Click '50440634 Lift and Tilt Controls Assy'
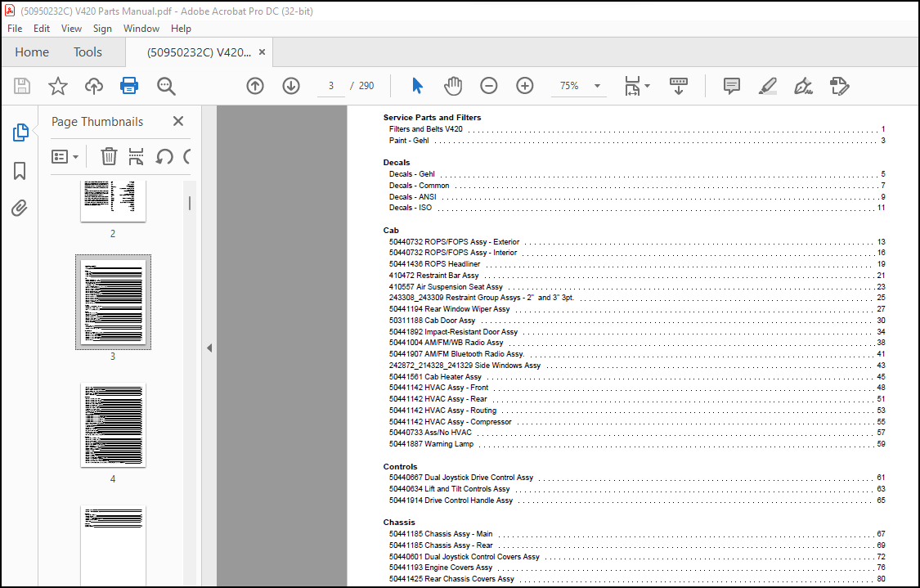The height and width of the screenshot is (588, 920). tap(450, 489)
